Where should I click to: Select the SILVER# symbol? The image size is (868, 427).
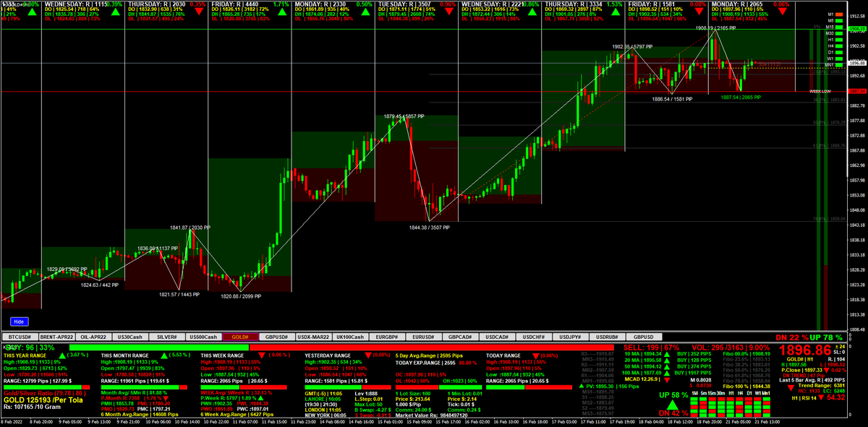(167, 337)
